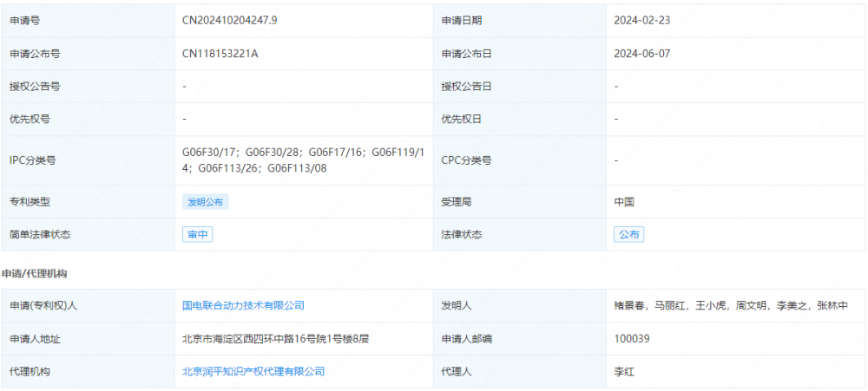Click the 申请日期 label
The width and height of the screenshot is (868, 391).
click(x=462, y=21)
